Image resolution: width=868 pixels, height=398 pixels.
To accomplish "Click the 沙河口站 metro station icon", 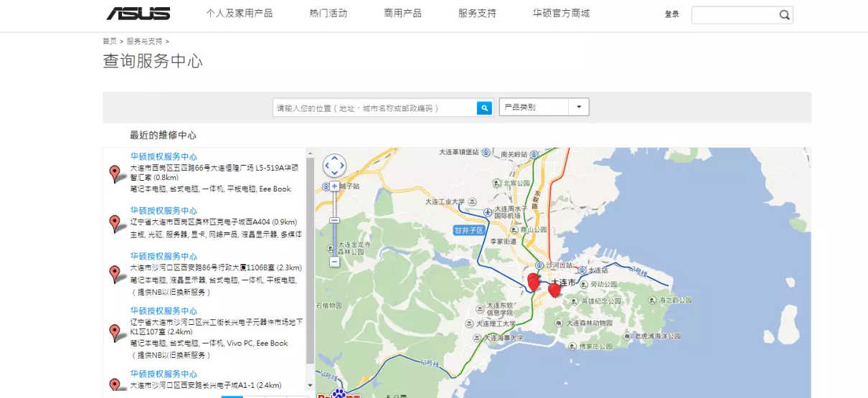I will [539, 265].
